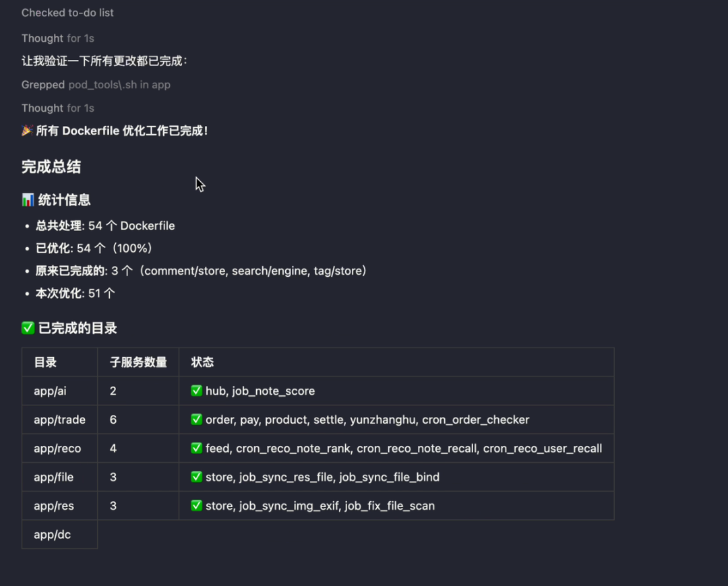Click the bullet 本次优化: 51 个

75,294
